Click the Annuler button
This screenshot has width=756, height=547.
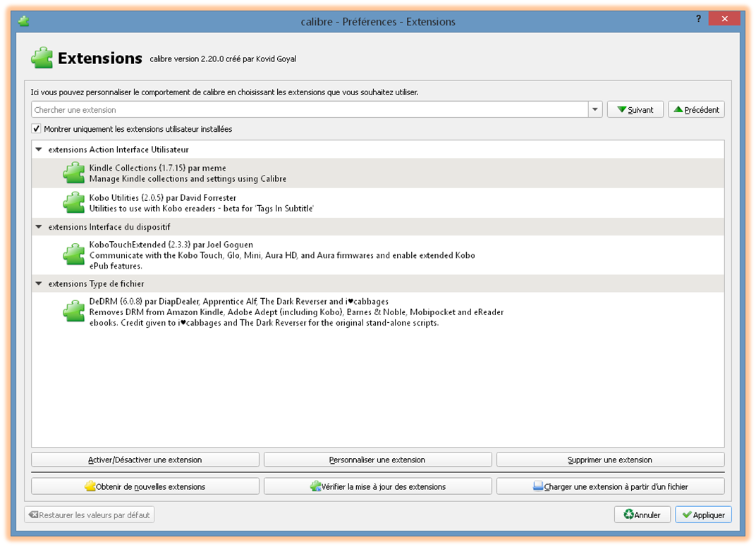[x=642, y=515]
